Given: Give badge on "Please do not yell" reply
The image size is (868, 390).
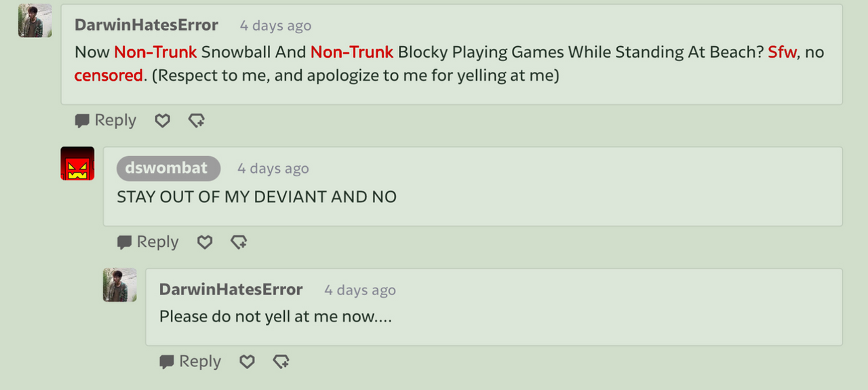Looking at the screenshot, I should coord(281,362).
